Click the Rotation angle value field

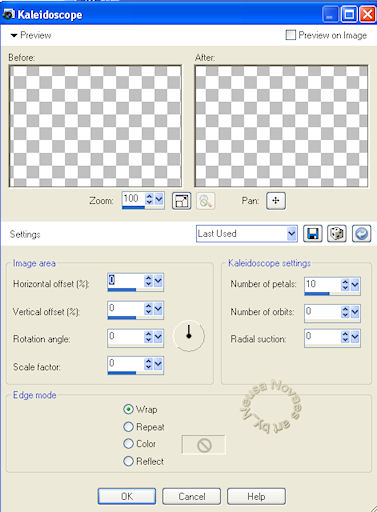pos(126,337)
